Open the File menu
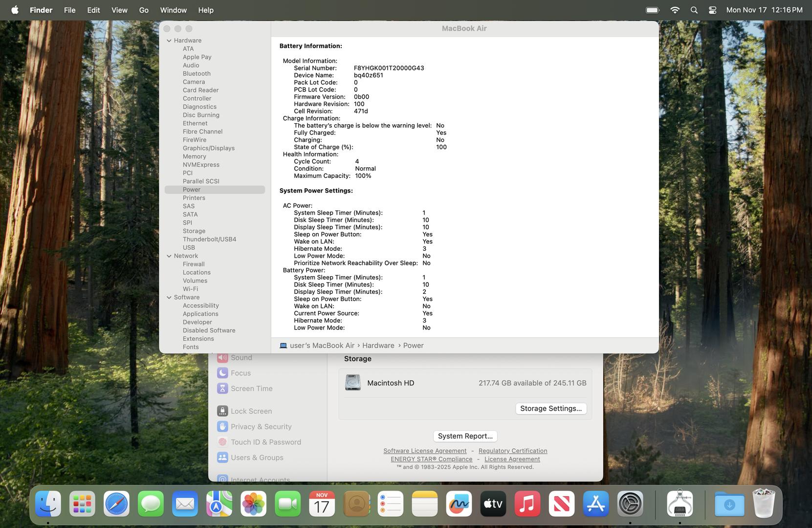Image resolution: width=812 pixels, height=528 pixels. pos(69,10)
